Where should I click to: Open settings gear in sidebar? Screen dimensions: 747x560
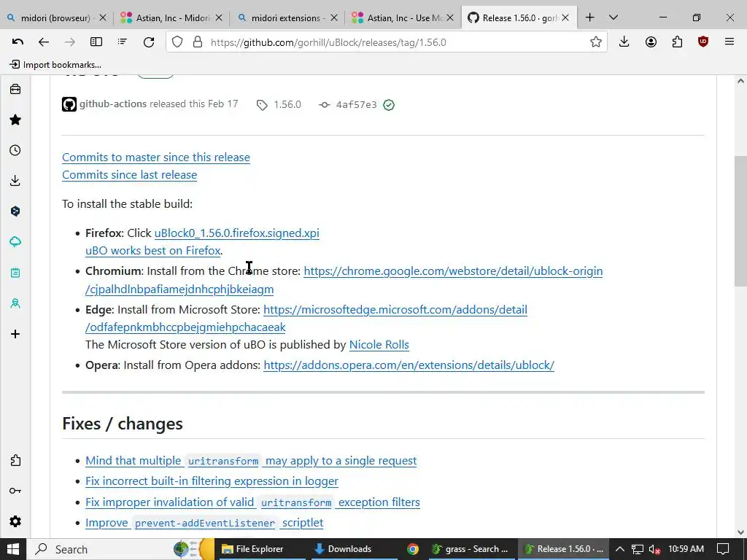coord(15,521)
